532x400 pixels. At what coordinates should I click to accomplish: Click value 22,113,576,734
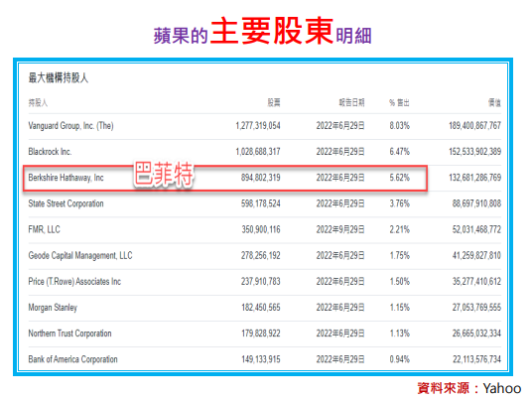[476, 359]
